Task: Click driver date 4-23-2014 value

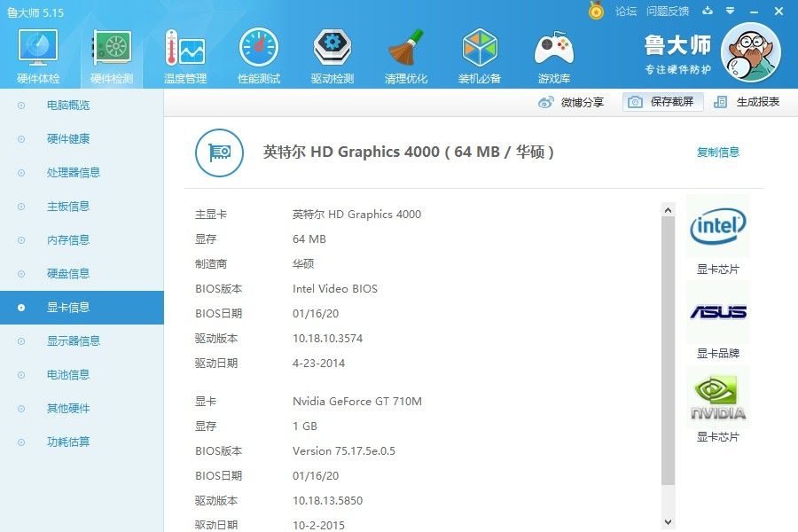Action: coord(318,364)
